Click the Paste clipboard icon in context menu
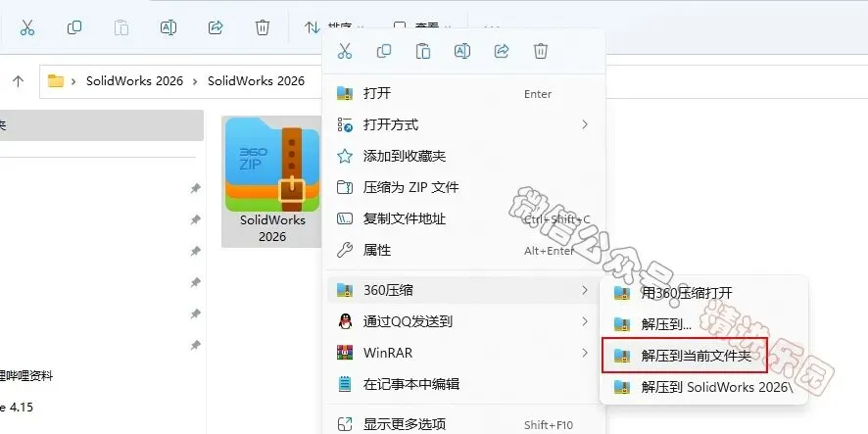This screenshot has width=868, height=434. [x=423, y=52]
